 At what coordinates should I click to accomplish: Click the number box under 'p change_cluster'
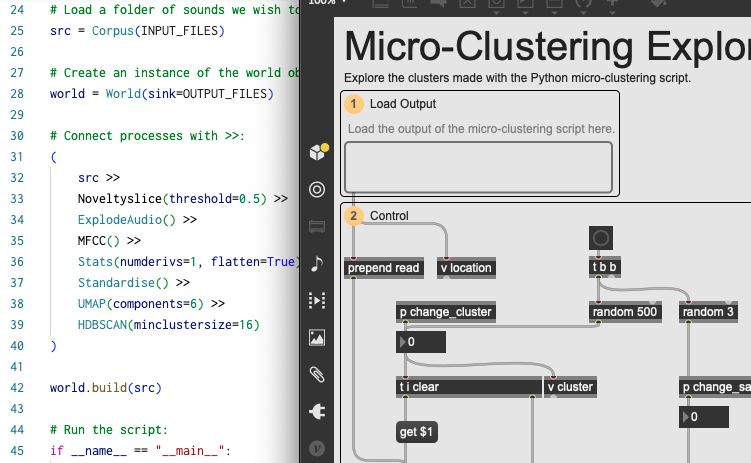421,342
